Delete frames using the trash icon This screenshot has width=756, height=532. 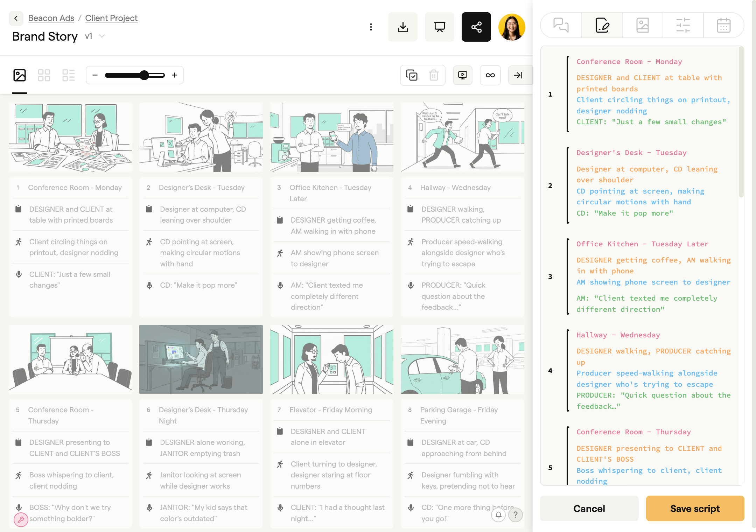click(x=434, y=75)
